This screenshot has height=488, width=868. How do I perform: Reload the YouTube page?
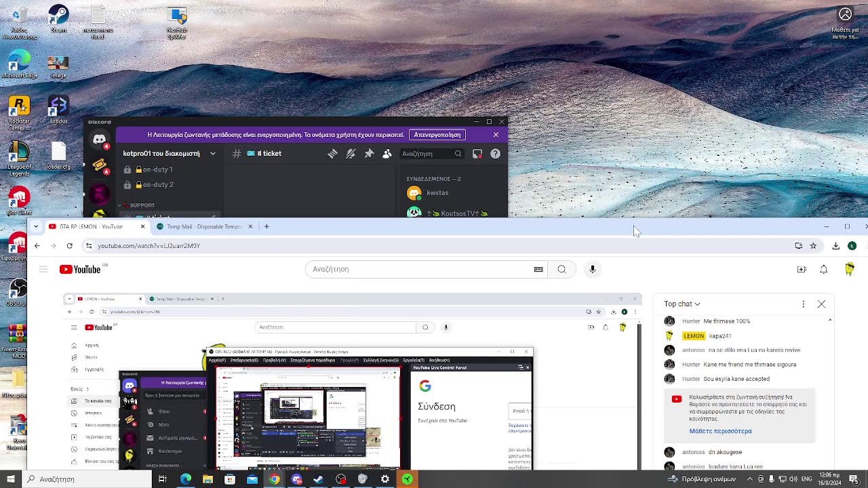click(x=69, y=245)
